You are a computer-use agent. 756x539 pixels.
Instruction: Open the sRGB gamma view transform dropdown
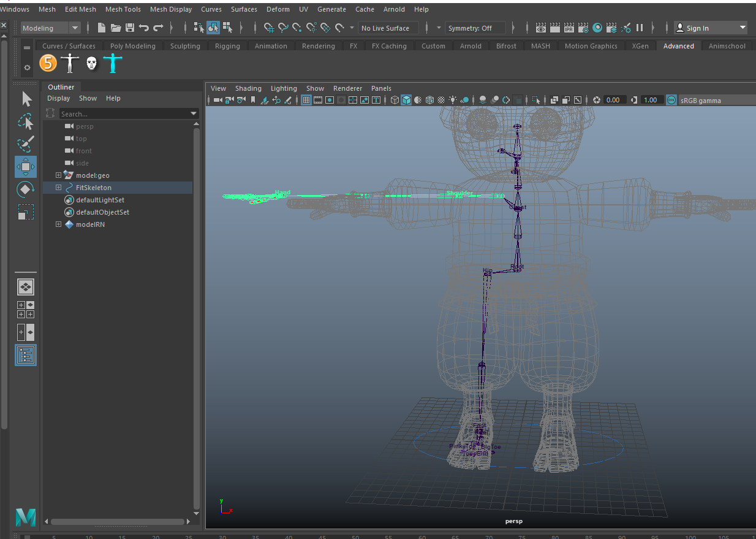tap(717, 100)
